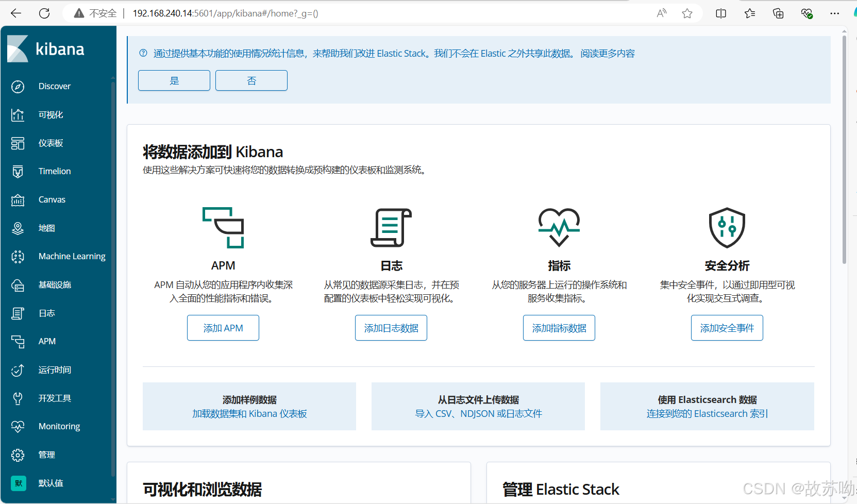Image resolution: width=857 pixels, height=504 pixels.
Task: Click the 安全分析 shield illustration icon
Action: [x=727, y=228]
